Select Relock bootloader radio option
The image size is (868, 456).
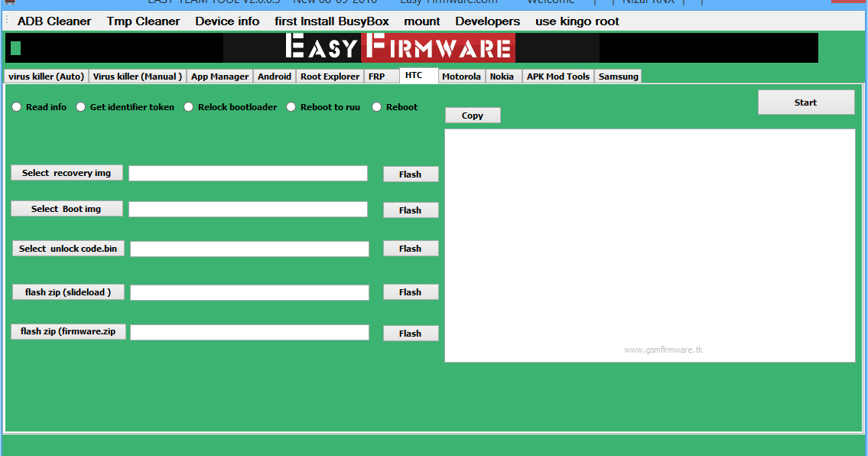click(x=230, y=107)
